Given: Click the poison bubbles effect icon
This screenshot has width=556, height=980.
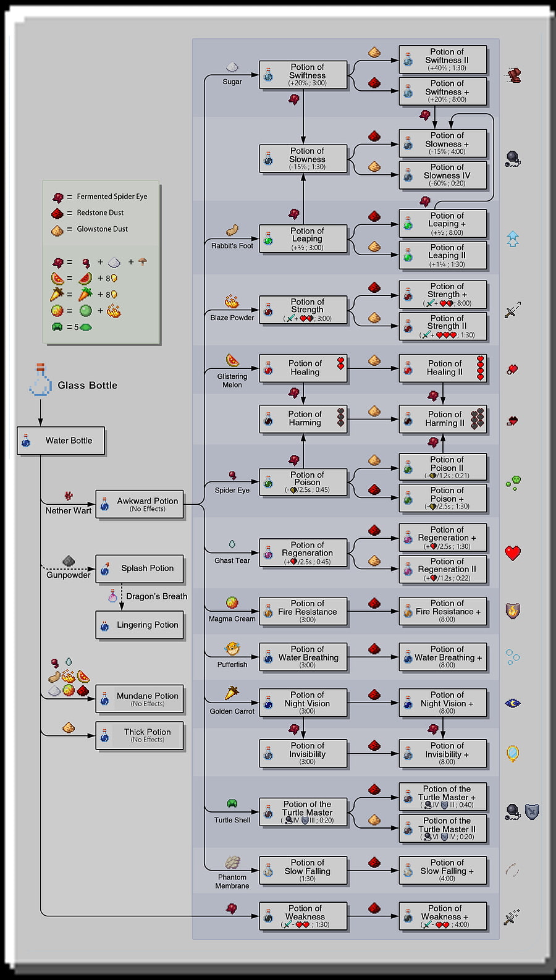Looking at the screenshot, I should [513, 483].
